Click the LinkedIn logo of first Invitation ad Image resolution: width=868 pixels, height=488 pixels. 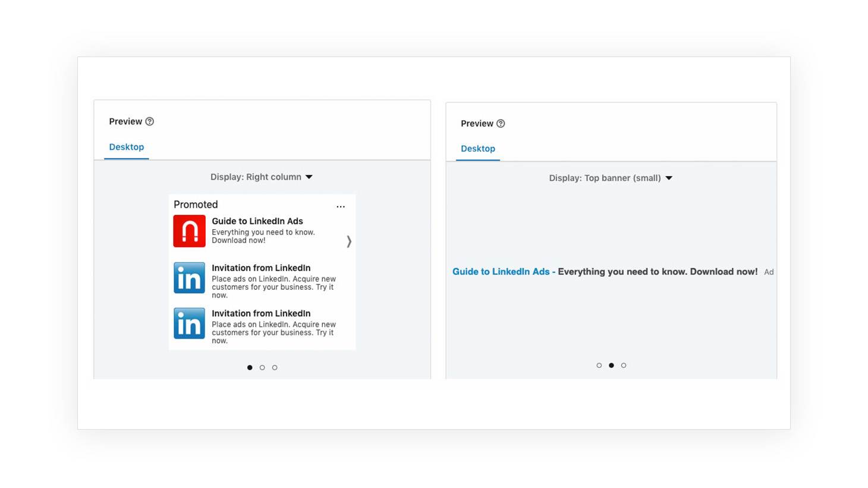[x=189, y=278]
